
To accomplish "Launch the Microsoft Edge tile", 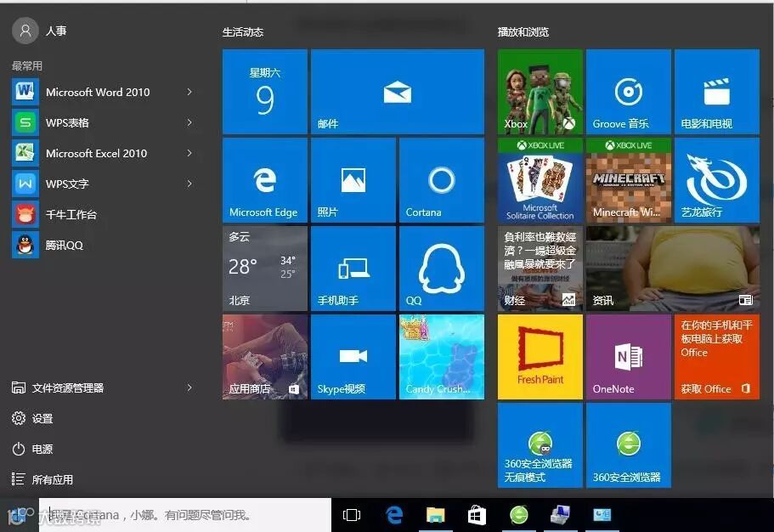I will pyautogui.click(x=264, y=180).
